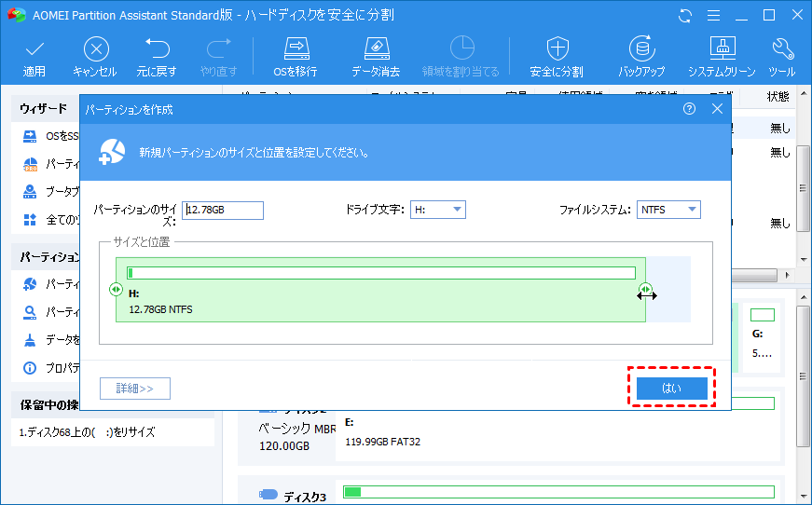Click the Disk 3 (ディスク3) disk icon

pyautogui.click(x=268, y=495)
